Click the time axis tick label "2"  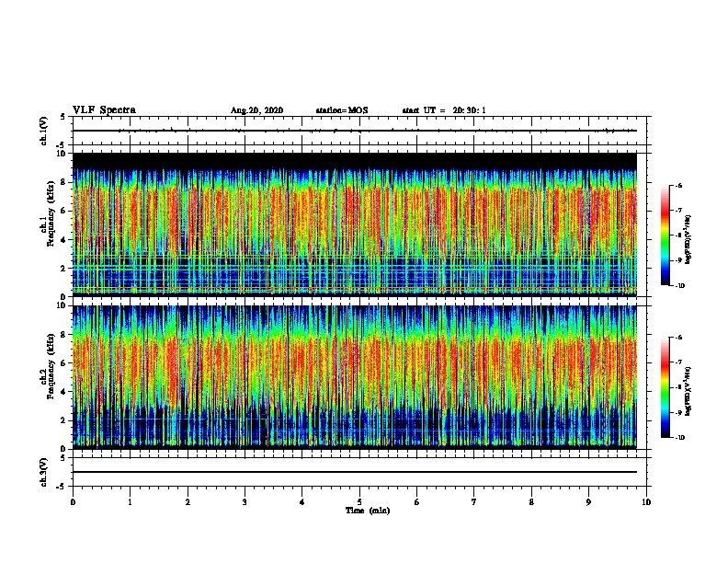pos(188,502)
